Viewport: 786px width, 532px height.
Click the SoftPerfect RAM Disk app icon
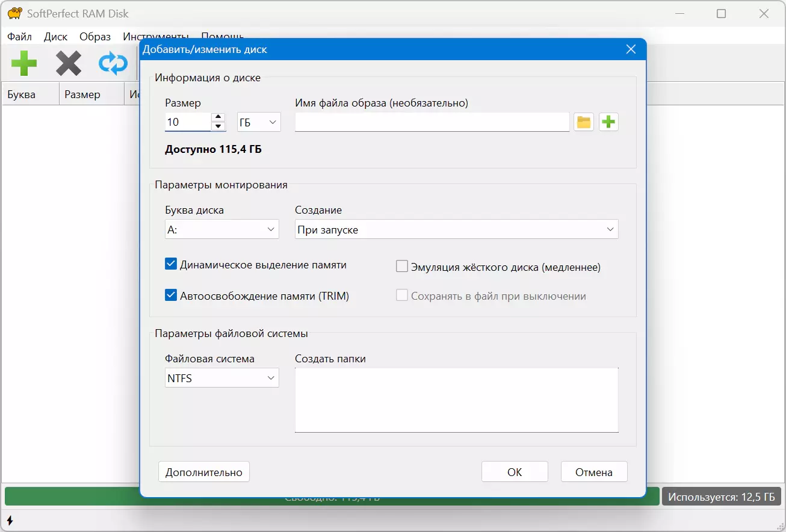click(x=15, y=13)
